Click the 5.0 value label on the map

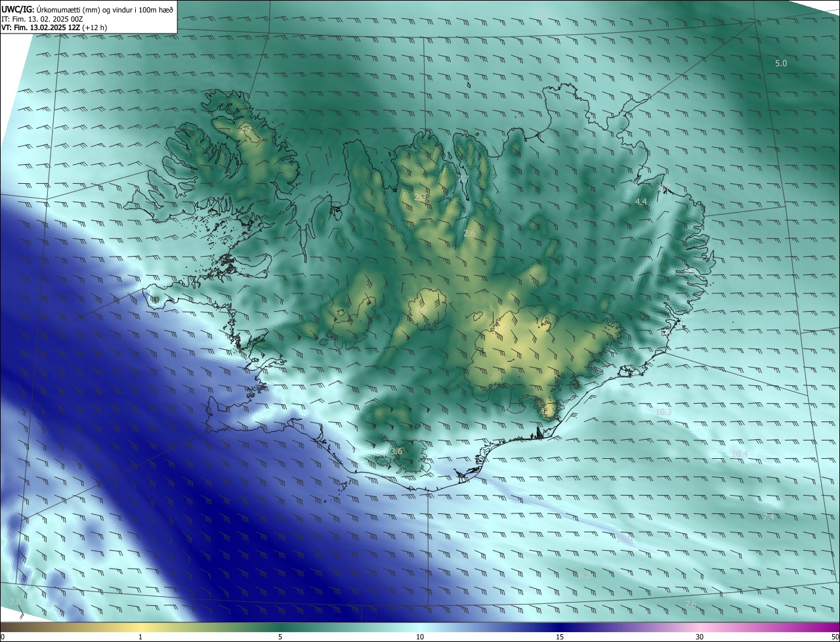tap(781, 63)
